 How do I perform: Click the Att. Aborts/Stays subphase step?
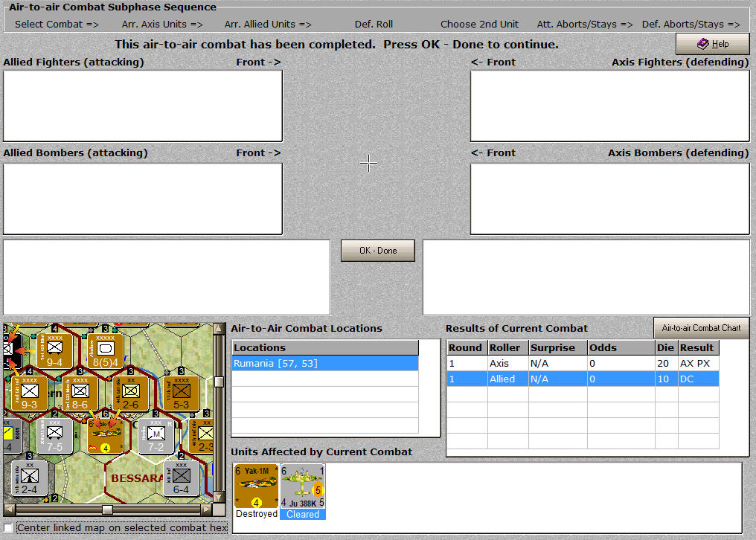(x=585, y=24)
